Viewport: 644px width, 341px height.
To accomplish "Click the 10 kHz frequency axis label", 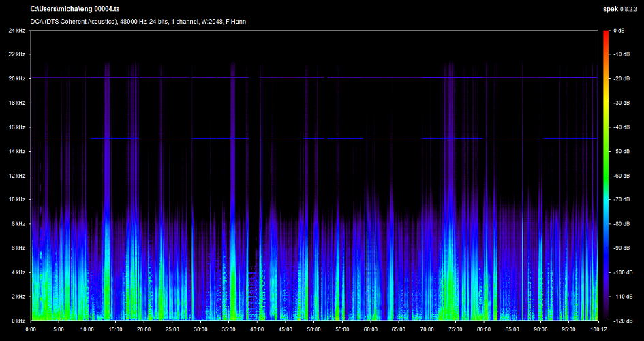I will [x=18, y=199].
